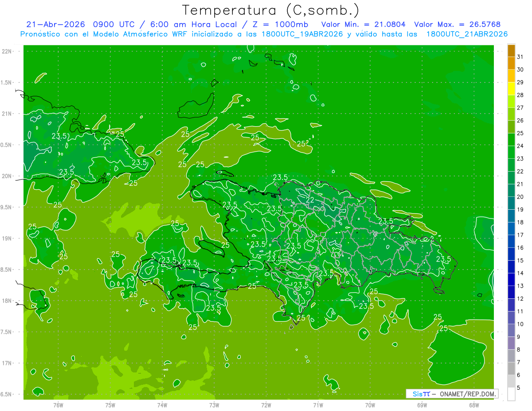Select the teal 19-degree legend swatch
The width and height of the screenshot is (532, 411).
(x=511, y=204)
